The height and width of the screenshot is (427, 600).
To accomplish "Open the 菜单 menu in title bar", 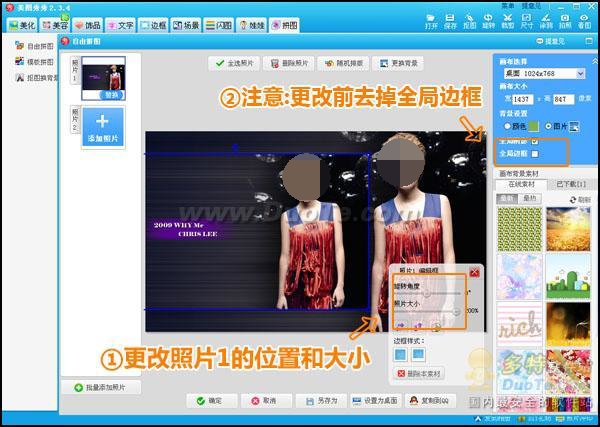I will (x=508, y=6).
